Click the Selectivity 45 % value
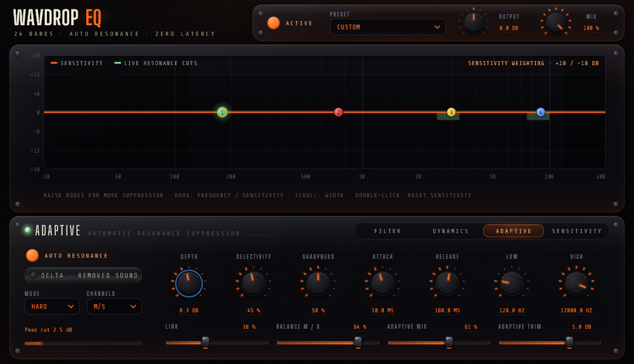634x364 pixels. tap(254, 311)
